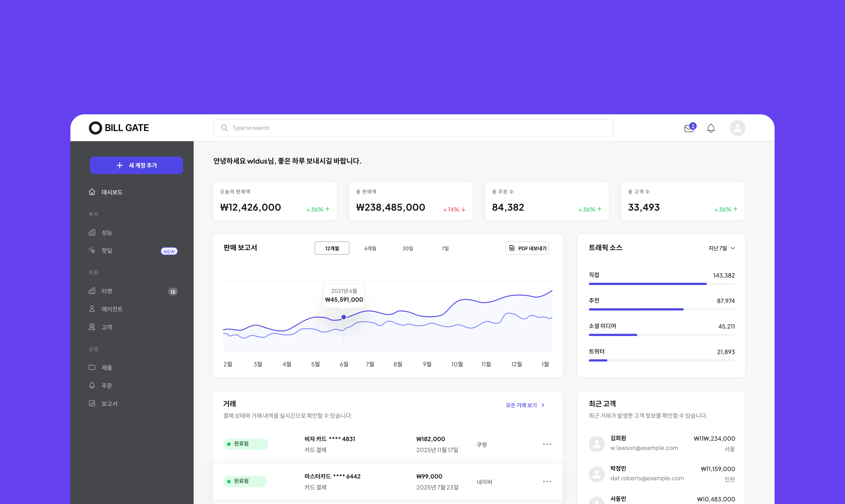
Task: Click the notification bell in the header
Action: point(711,128)
